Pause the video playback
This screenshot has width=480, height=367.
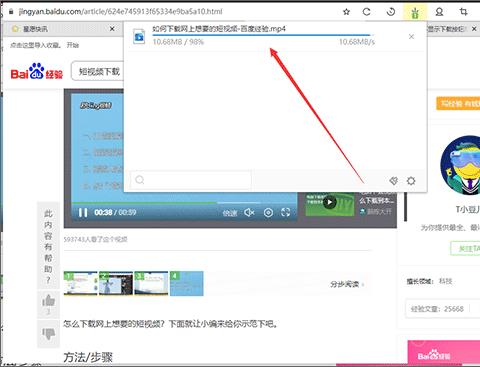[x=83, y=212]
